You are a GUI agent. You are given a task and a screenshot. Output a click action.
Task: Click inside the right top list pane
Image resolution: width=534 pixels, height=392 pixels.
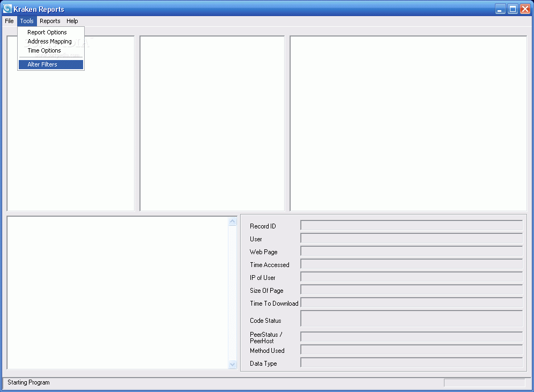pyautogui.click(x=409, y=123)
